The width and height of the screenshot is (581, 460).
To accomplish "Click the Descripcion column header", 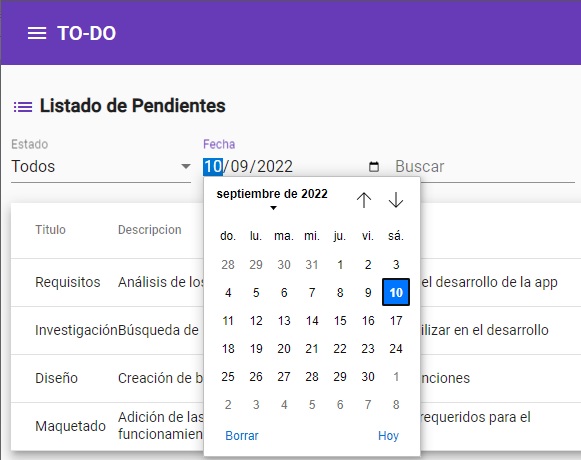I will tap(150, 230).
